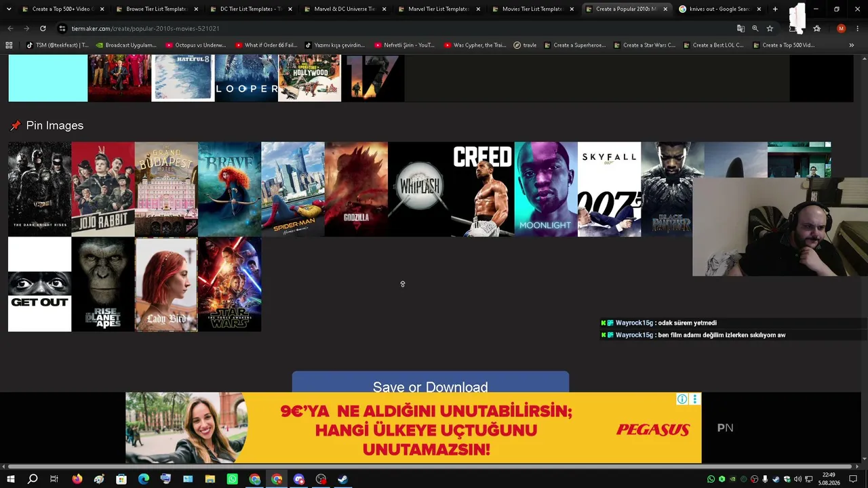Open the 'Broadcast Uygulam...' bookmark
The width and height of the screenshot is (868, 488).
[x=126, y=45]
